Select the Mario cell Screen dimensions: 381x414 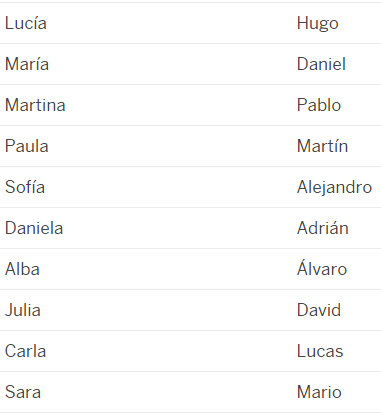[x=319, y=392]
